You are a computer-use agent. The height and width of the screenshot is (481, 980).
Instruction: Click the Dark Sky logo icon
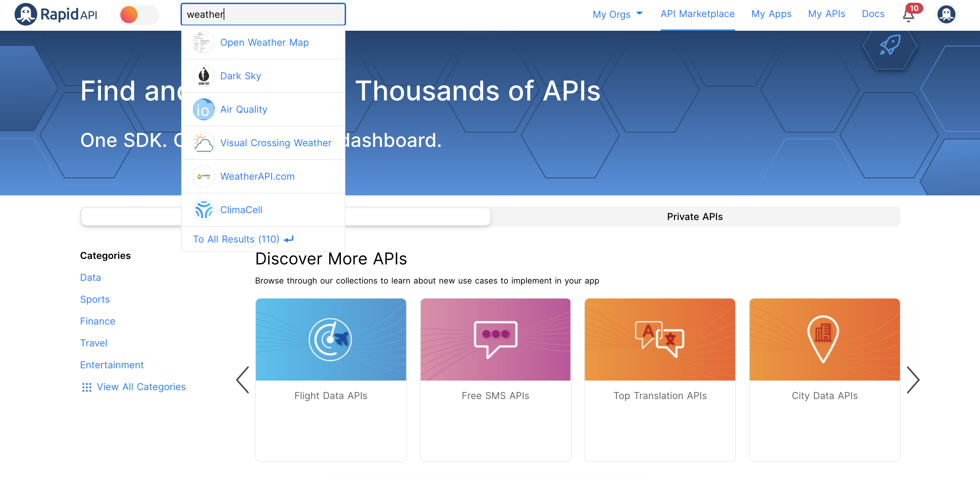coord(203,75)
